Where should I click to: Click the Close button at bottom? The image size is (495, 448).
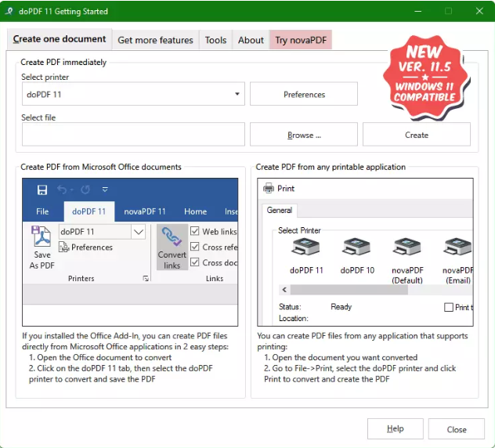point(457,428)
